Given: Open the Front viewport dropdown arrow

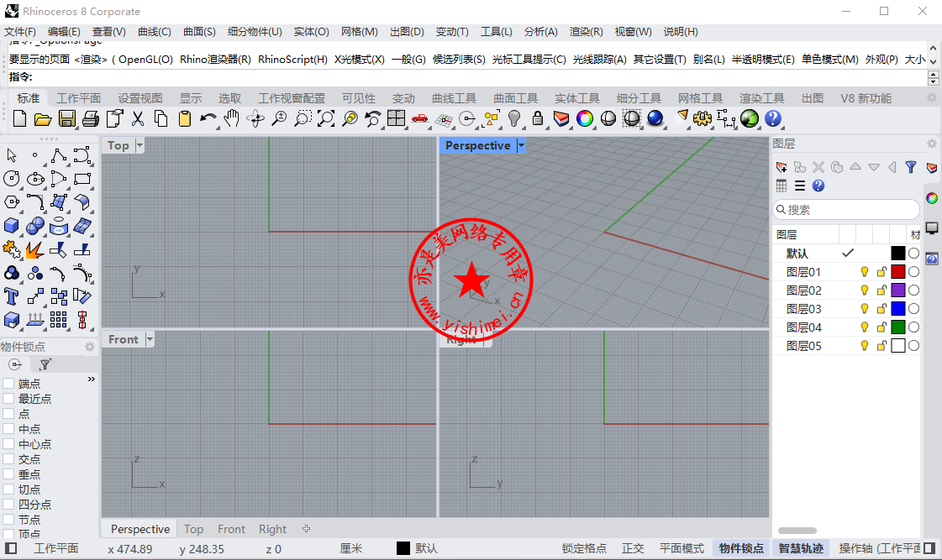Looking at the screenshot, I should pos(150,340).
